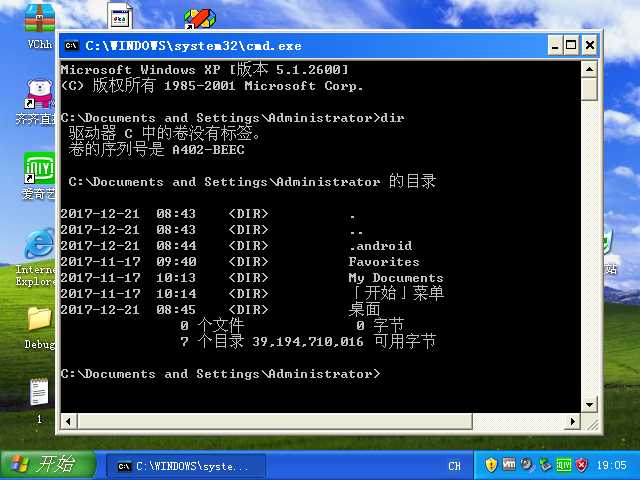The height and width of the screenshot is (480, 640).
Task: Click the Favorites directory entry
Action: pyautogui.click(x=384, y=262)
